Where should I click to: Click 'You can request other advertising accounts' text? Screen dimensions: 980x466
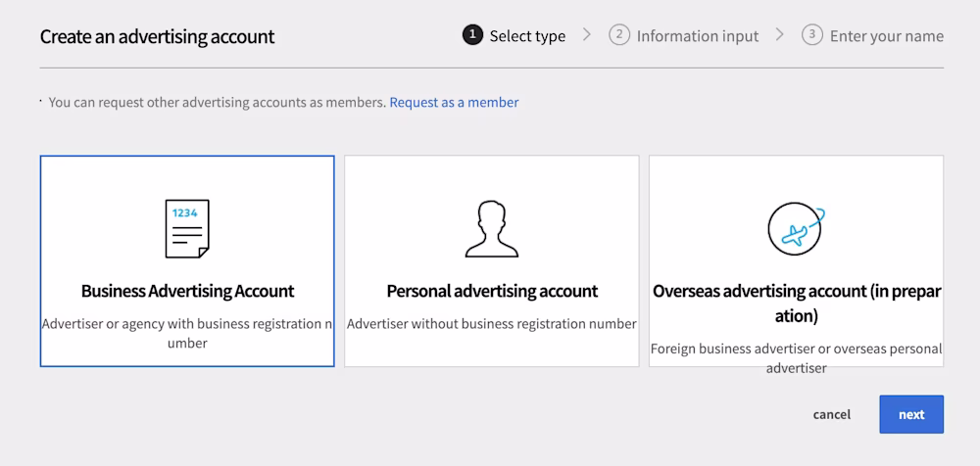(218, 102)
